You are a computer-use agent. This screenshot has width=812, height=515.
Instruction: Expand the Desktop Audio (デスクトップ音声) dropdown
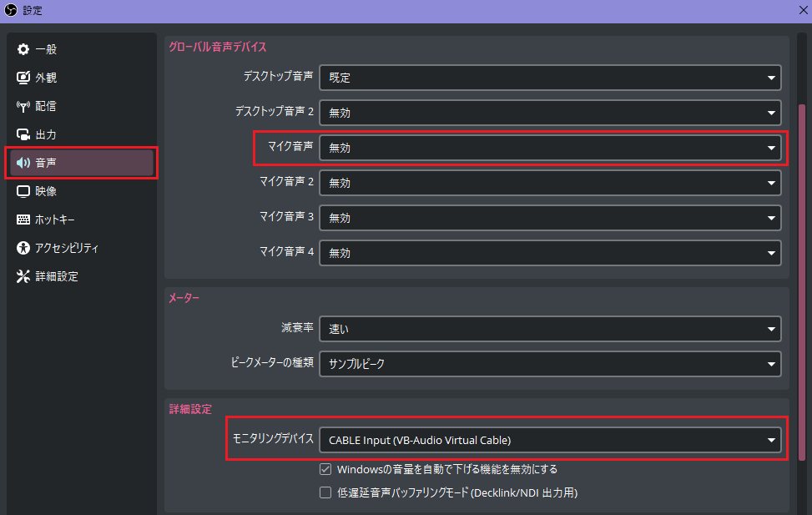[549, 78]
